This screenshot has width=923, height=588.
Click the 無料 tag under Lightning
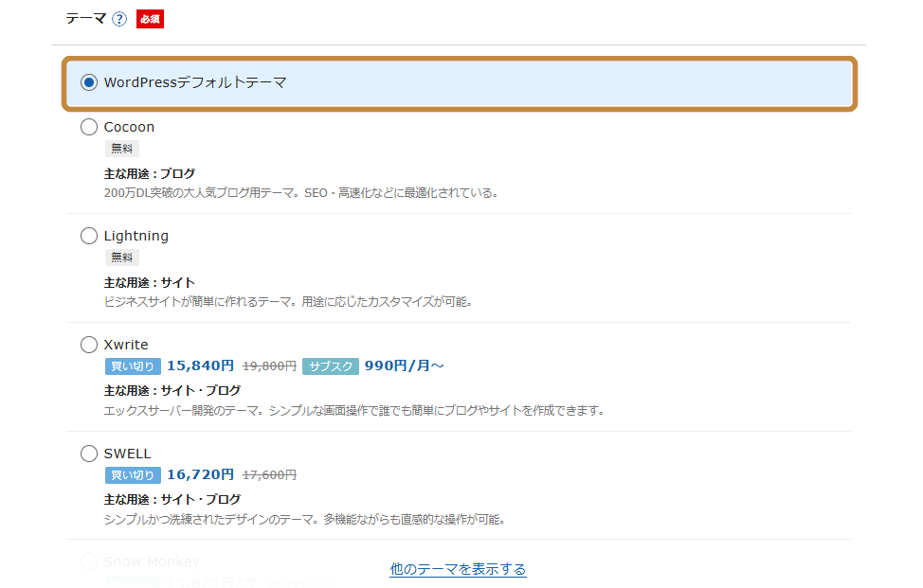122,258
